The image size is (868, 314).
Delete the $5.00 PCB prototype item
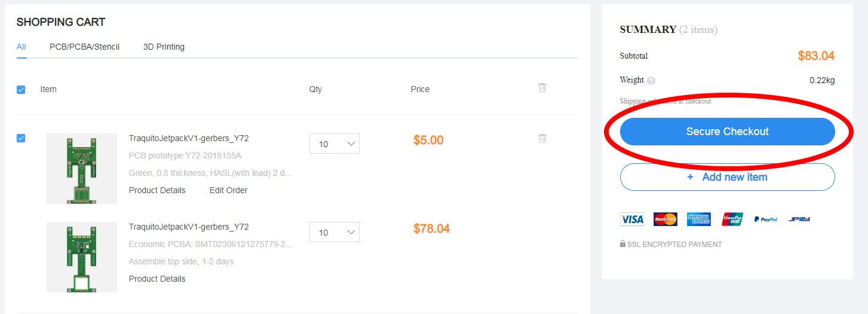(x=542, y=139)
